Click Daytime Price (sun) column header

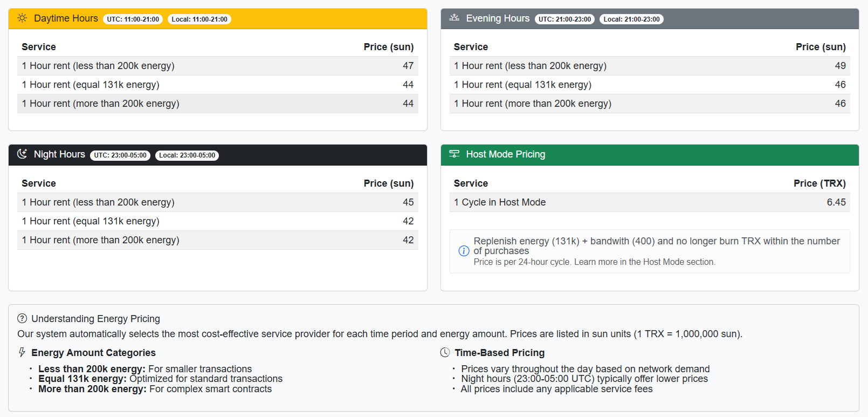pos(389,47)
